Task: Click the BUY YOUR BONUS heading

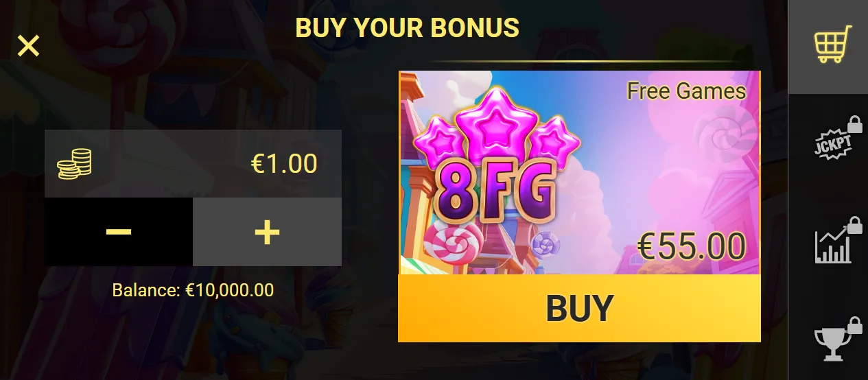Action: (407, 27)
